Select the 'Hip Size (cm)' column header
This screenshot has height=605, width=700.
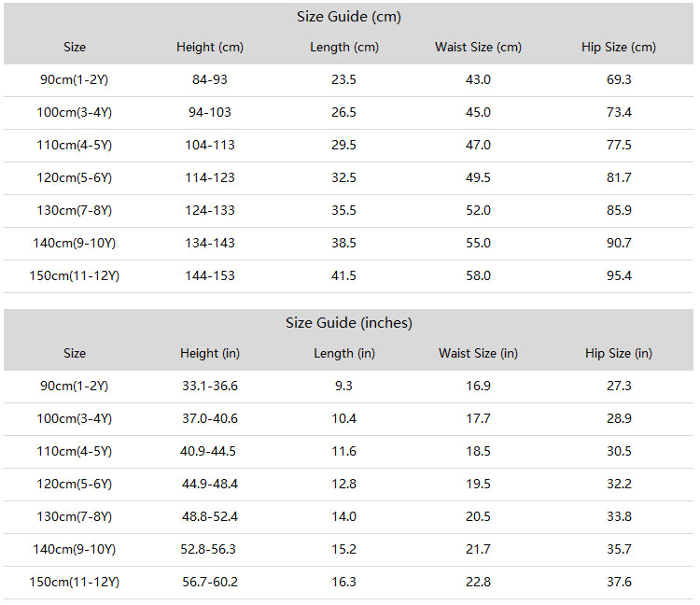point(619,48)
